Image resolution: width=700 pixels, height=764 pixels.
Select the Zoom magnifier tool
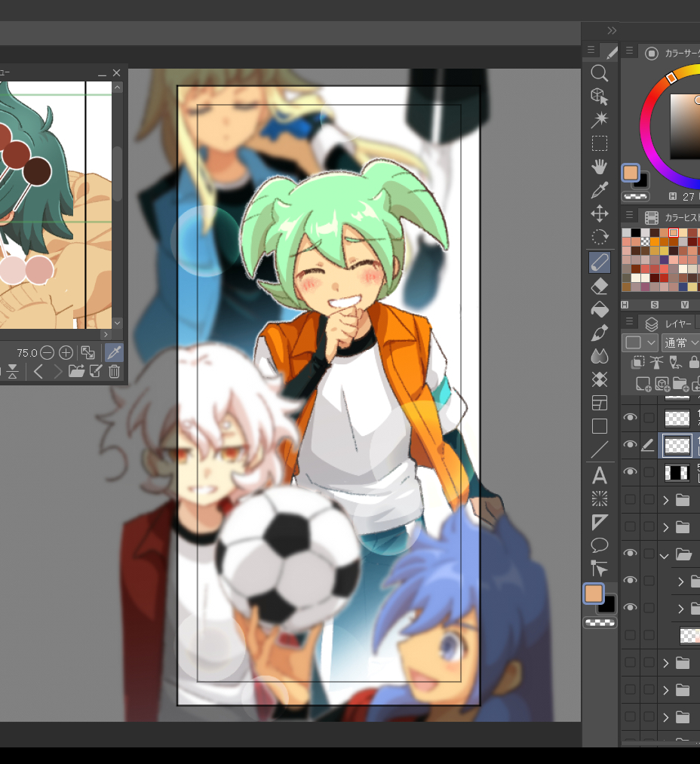599,73
